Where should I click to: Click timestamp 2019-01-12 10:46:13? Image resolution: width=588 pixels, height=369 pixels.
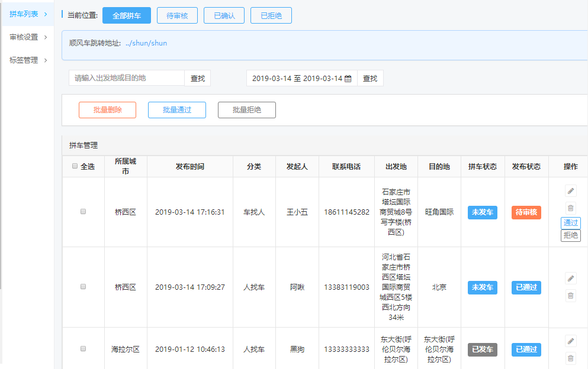click(x=189, y=349)
